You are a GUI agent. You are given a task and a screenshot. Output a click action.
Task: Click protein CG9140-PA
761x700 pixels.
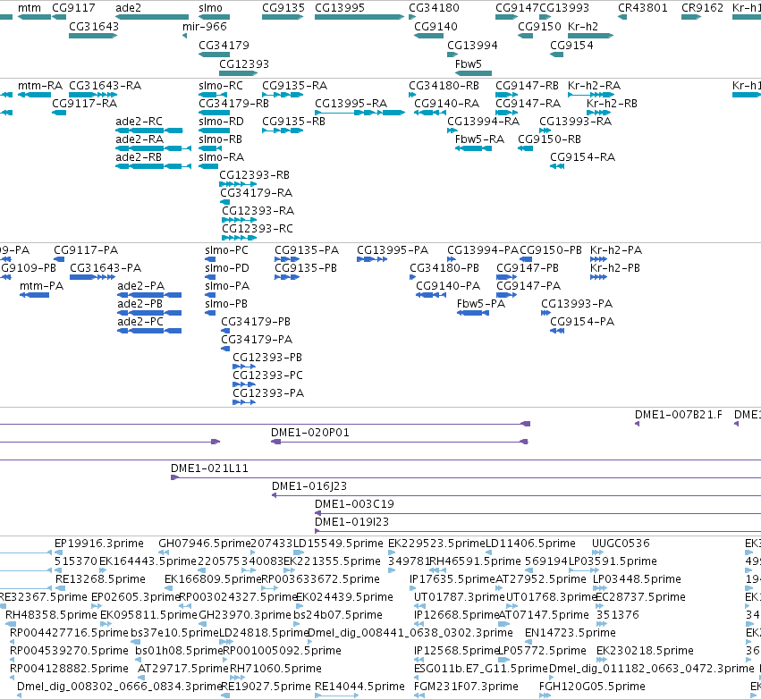coord(431,295)
